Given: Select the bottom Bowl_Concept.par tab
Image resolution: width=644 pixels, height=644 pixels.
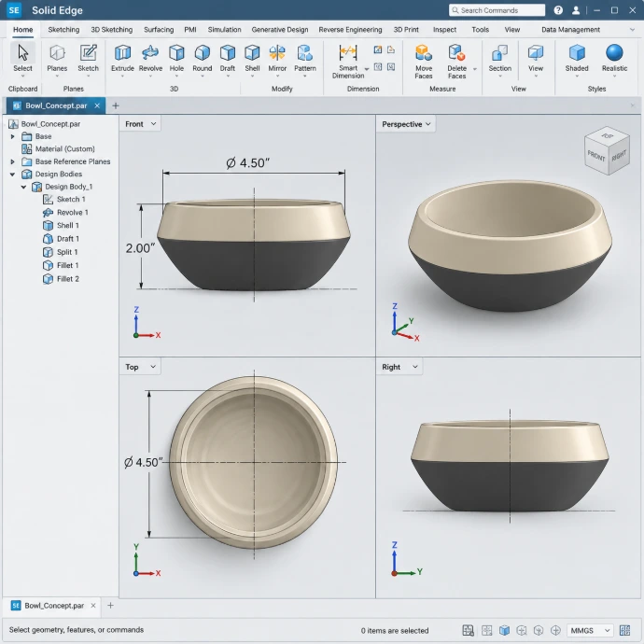Looking at the screenshot, I should tap(49, 606).
